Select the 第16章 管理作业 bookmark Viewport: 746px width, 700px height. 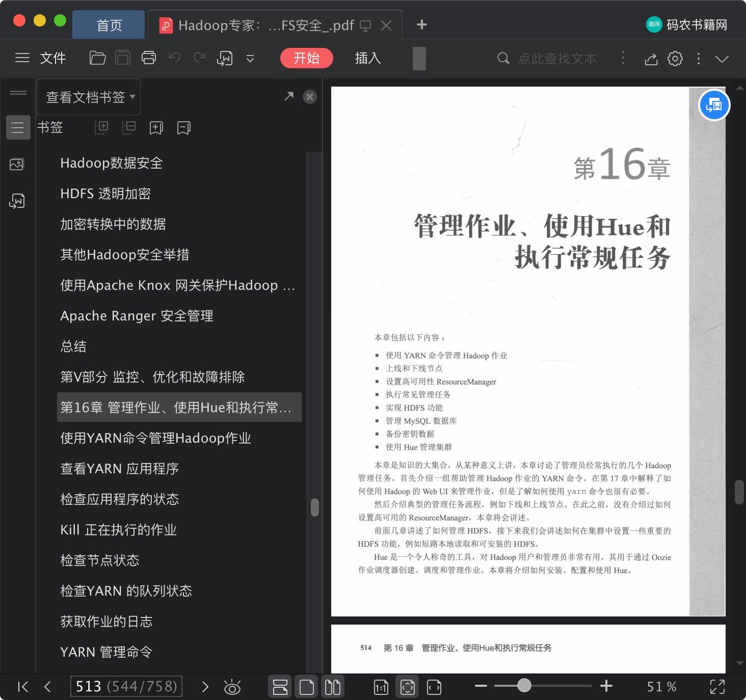coord(179,407)
